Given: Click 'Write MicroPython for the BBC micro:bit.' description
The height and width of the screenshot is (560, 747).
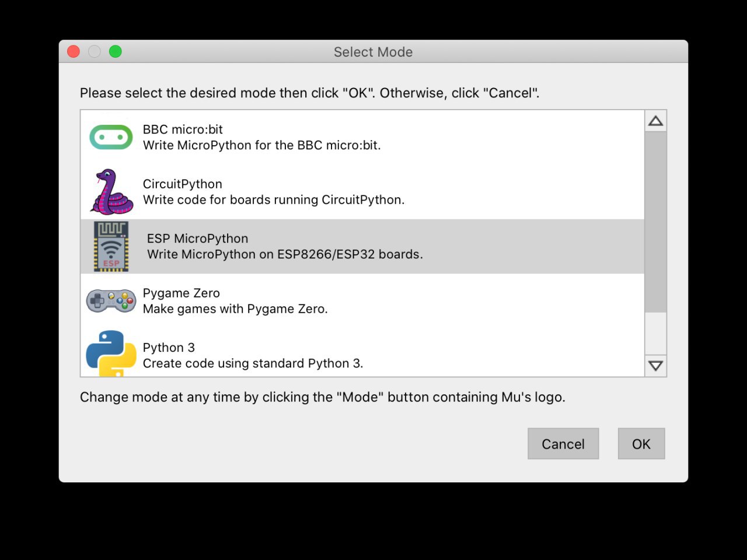Looking at the screenshot, I should pos(262,145).
